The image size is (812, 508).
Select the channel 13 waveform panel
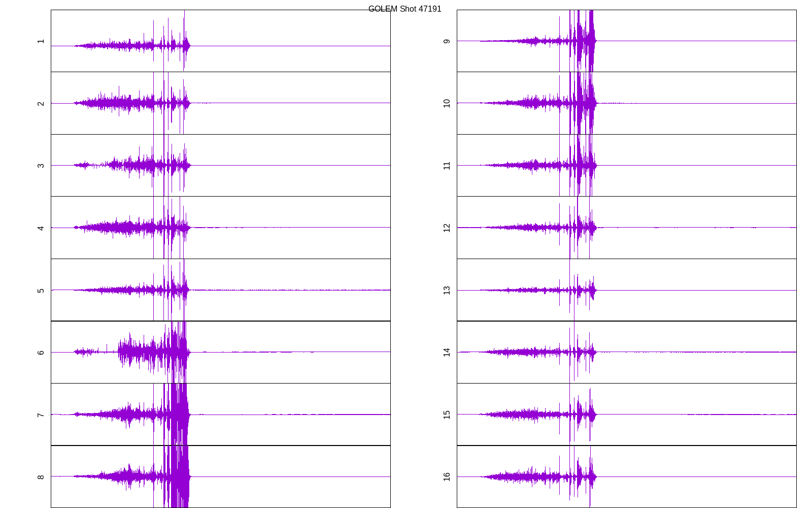click(627, 290)
